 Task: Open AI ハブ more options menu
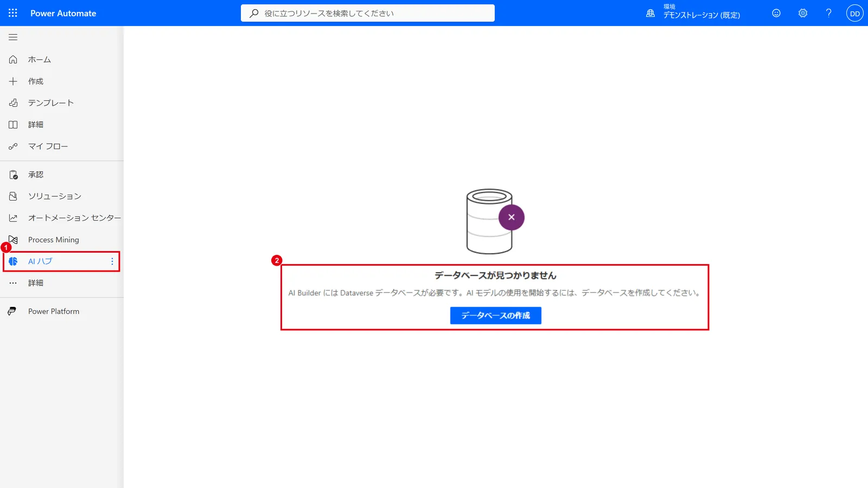(112, 261)
